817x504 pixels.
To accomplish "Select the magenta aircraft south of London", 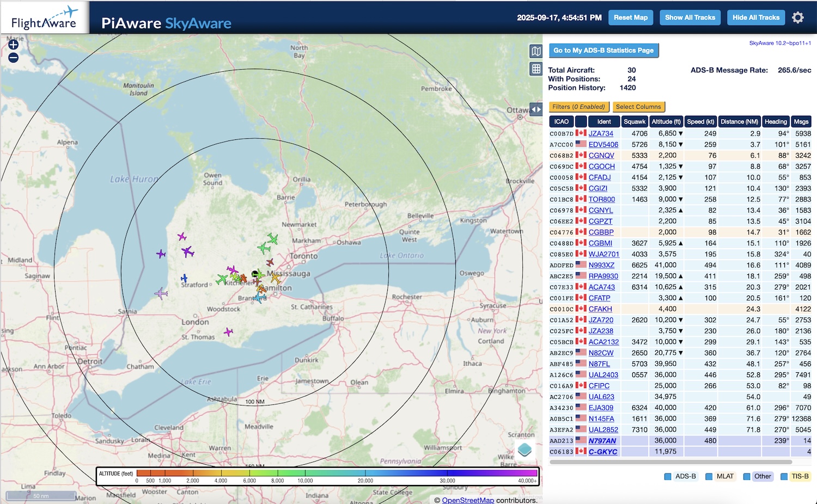I will pyautogui.click(x=228, y=332).
